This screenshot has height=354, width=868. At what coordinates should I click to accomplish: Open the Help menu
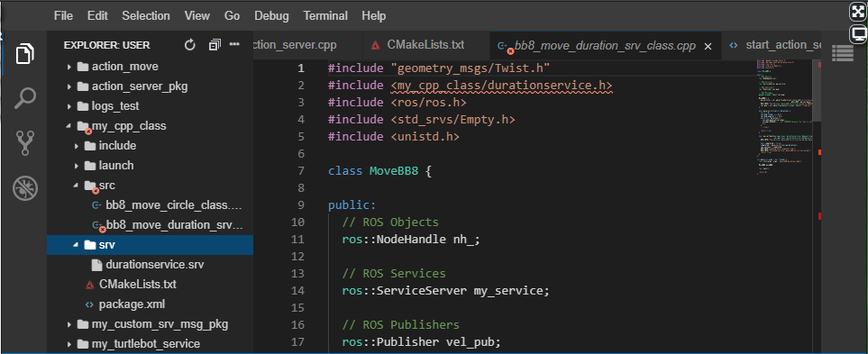tap(374, 16)
